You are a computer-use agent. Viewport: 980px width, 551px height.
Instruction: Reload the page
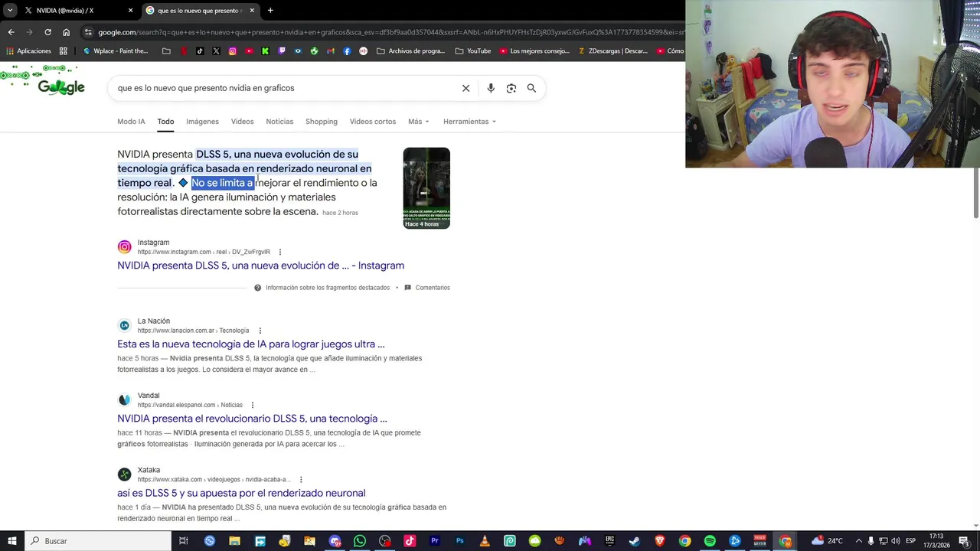pos(47,32)
